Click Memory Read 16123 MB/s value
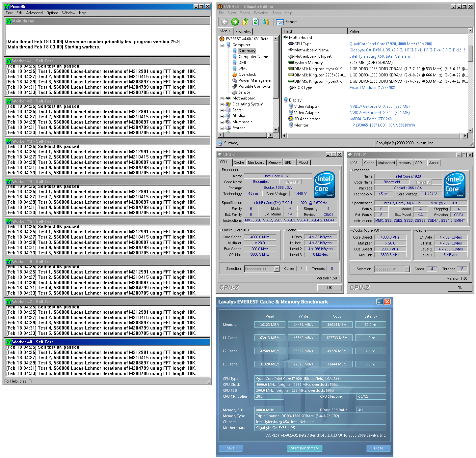 click(270, 325)
